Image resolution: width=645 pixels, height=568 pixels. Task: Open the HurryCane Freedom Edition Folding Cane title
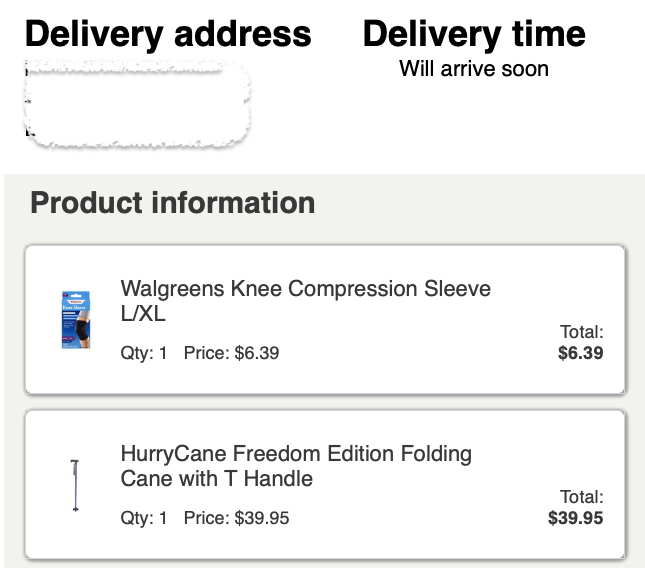click(x=296, y=466)
